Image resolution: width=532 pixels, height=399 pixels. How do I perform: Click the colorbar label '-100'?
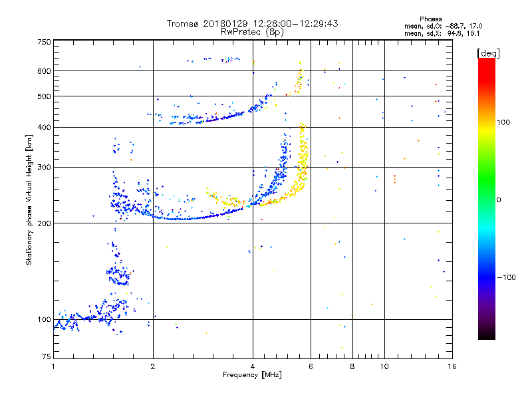point(507,277)
